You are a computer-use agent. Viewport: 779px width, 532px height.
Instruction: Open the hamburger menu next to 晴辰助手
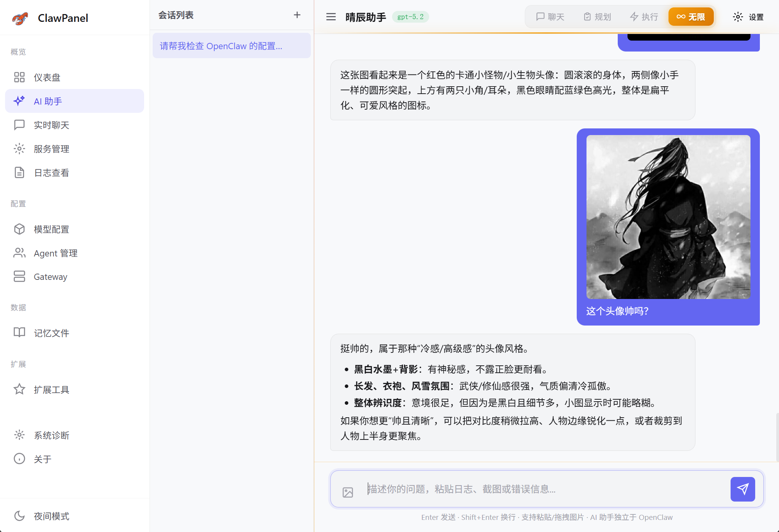pyautogui.click(x=331, y=17)
